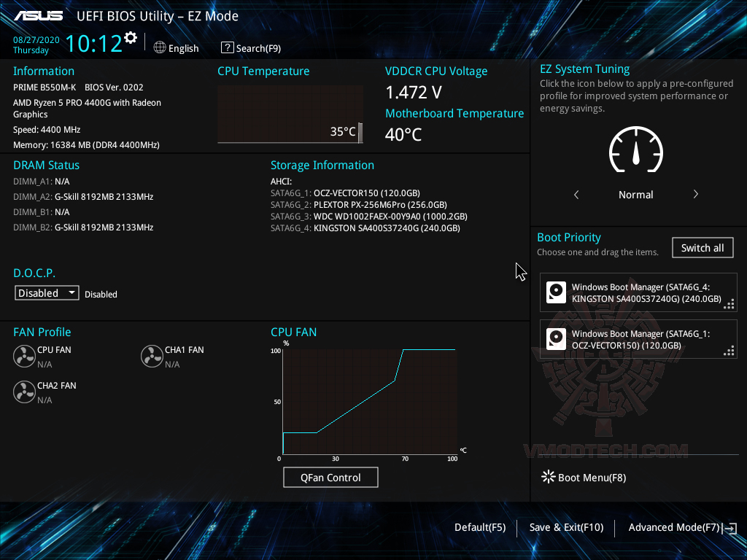Click the Boot Menu star icon

[549, 477]
